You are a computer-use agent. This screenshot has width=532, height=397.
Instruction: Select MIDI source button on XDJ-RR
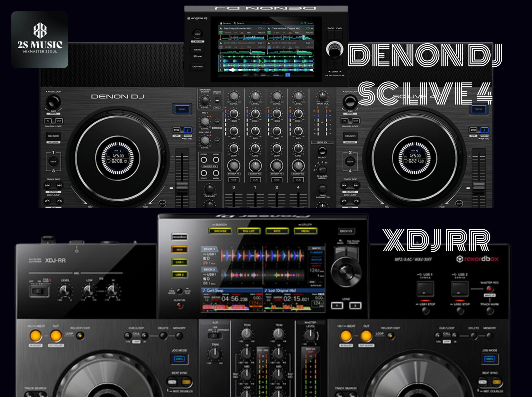pos(180,250)
